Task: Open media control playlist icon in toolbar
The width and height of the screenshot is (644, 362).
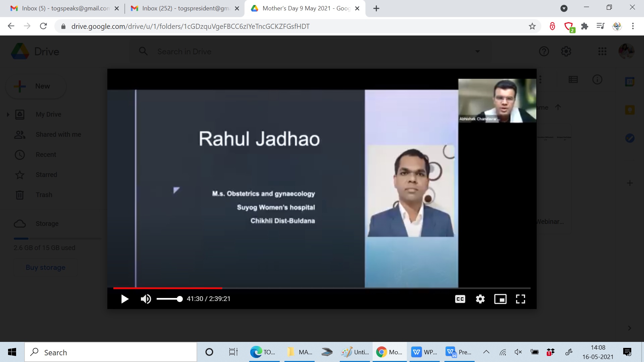Action: click(x=601, y=26)
